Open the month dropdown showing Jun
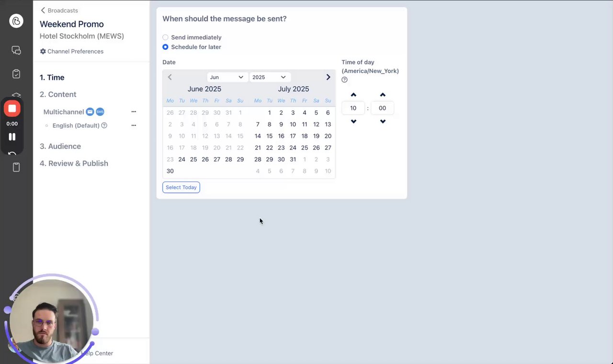 [x=227, y=77]
